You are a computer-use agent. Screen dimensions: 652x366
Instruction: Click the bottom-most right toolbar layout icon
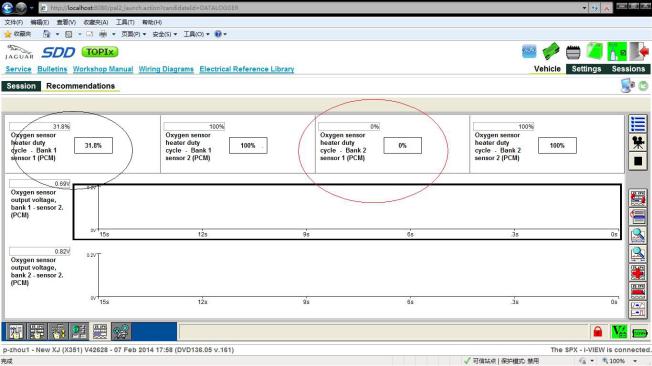pyautogui.click(x=638, y=309)
